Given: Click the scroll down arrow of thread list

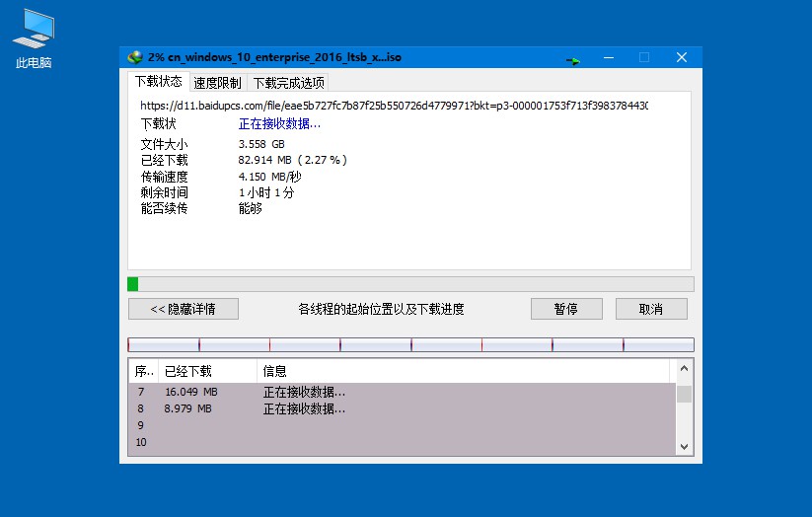Looking at the screenshot, I should [x=684, y=447].
